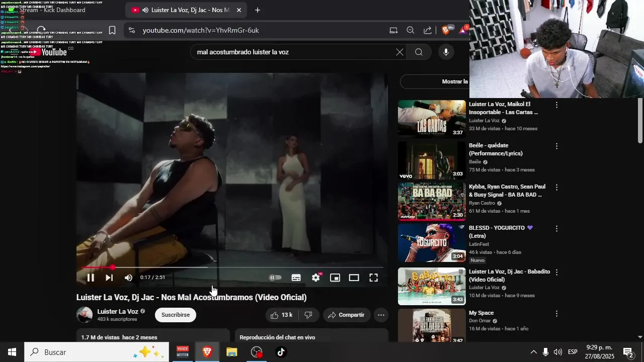Select the Luister La Voz YouTube tab
644x362 pixels.
pyautogui.click(x=185, y=10)
